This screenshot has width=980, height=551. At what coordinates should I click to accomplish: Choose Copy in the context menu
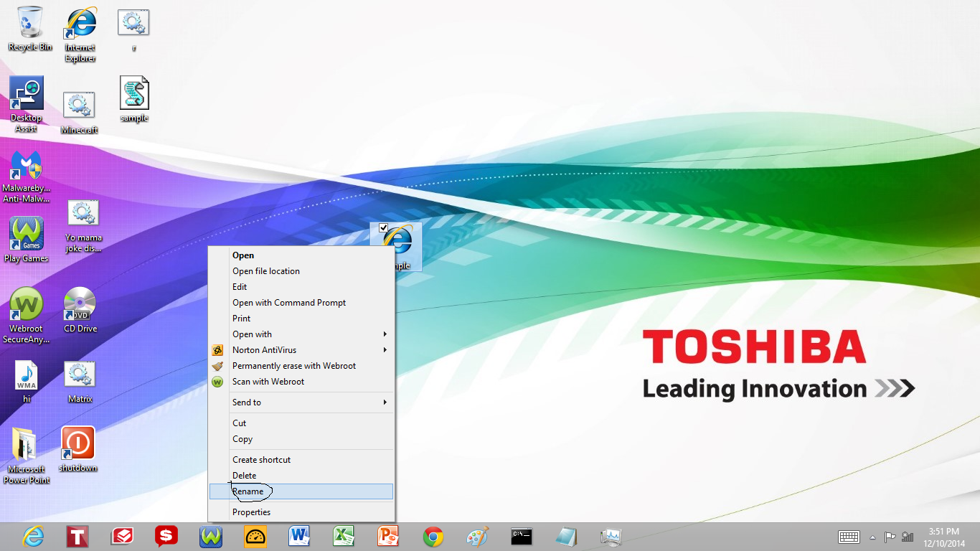coord(301,439)
